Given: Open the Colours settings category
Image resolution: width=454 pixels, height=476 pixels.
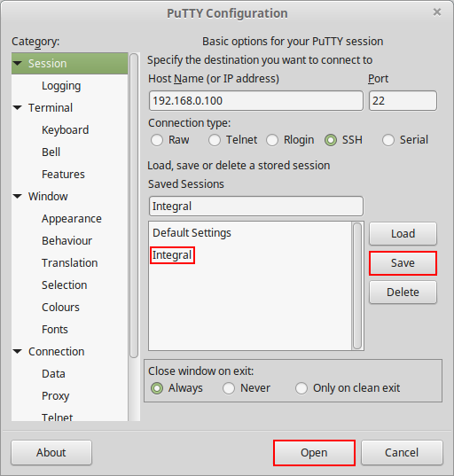Looking at the screenshot, I should point(60,308).
